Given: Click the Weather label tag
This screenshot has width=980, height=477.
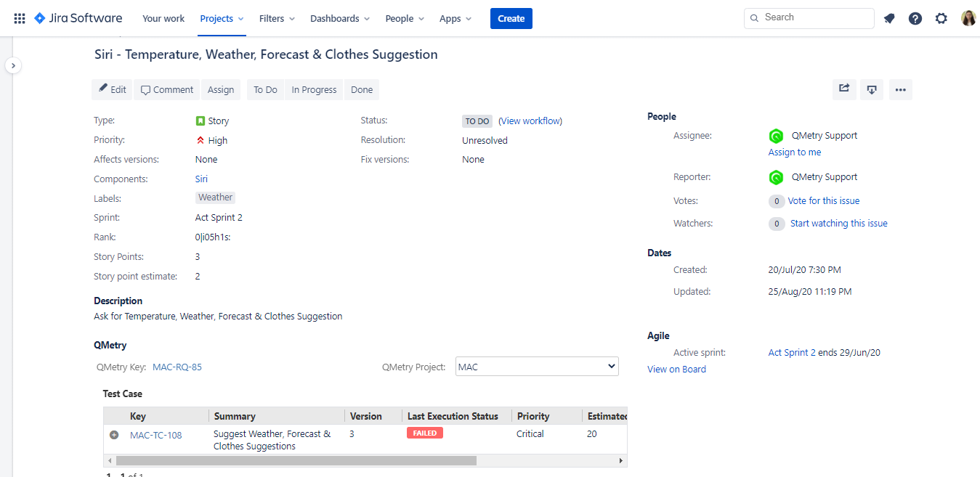Looking at the screenshot, I should [x=216, y=197].
